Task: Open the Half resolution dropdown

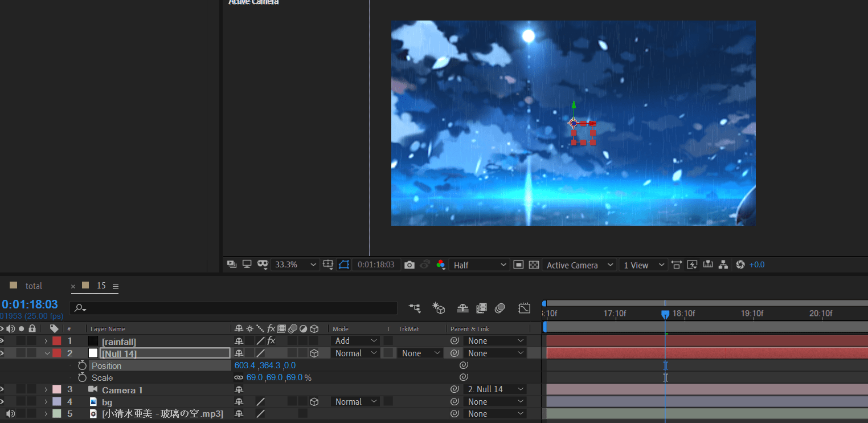Action: click(x=478, y=265)
